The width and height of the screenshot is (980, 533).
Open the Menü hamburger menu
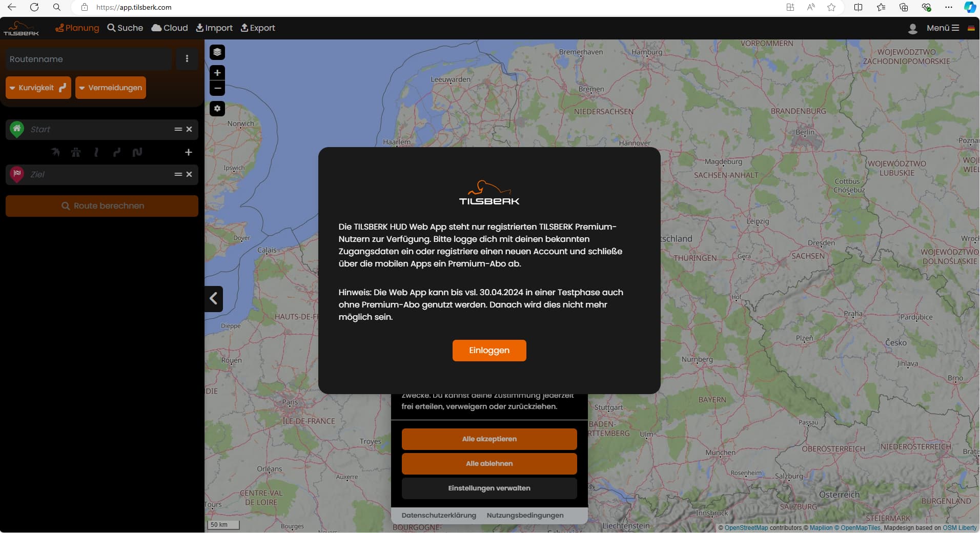[x=943, y=28]
